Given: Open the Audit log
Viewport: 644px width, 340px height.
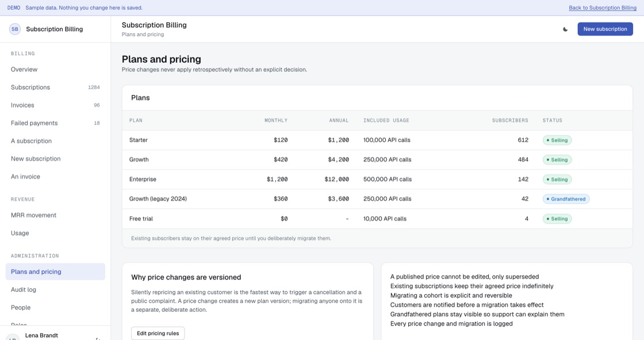Looking at the screenshot, I should [x=55, y=289].
